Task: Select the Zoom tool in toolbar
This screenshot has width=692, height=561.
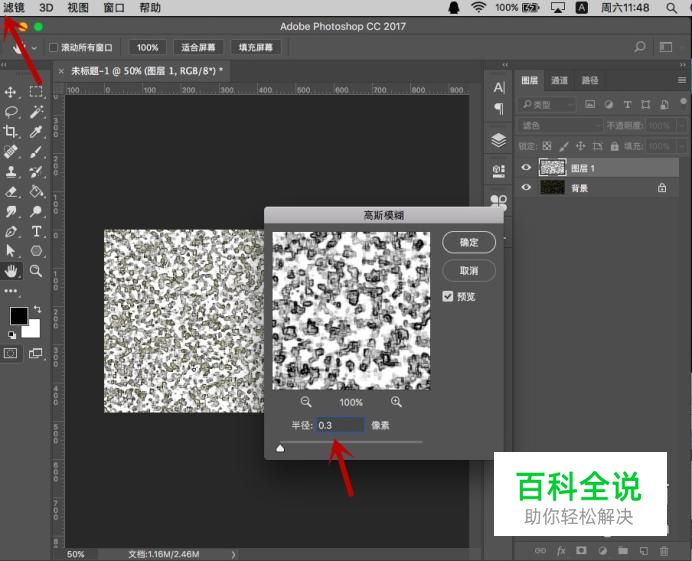Action: click(36, 270)
